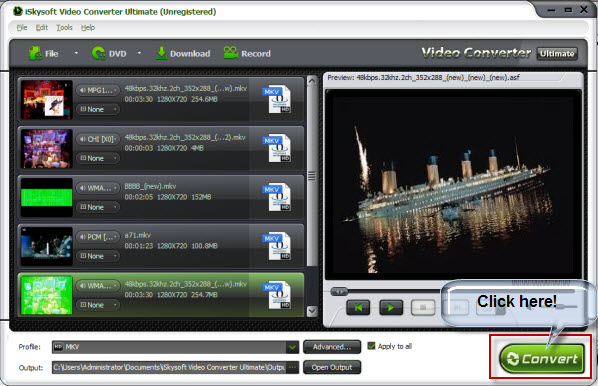Toggle the Apply to all checkbox
This screenshot has width=598, height=386.
(371, 346)
